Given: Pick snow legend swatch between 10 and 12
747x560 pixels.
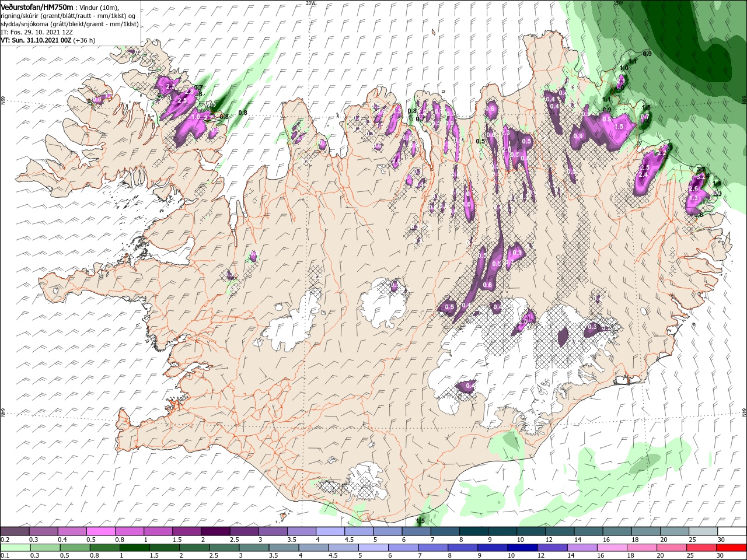Looking at the screenshot, I should [x=530, y=531].
